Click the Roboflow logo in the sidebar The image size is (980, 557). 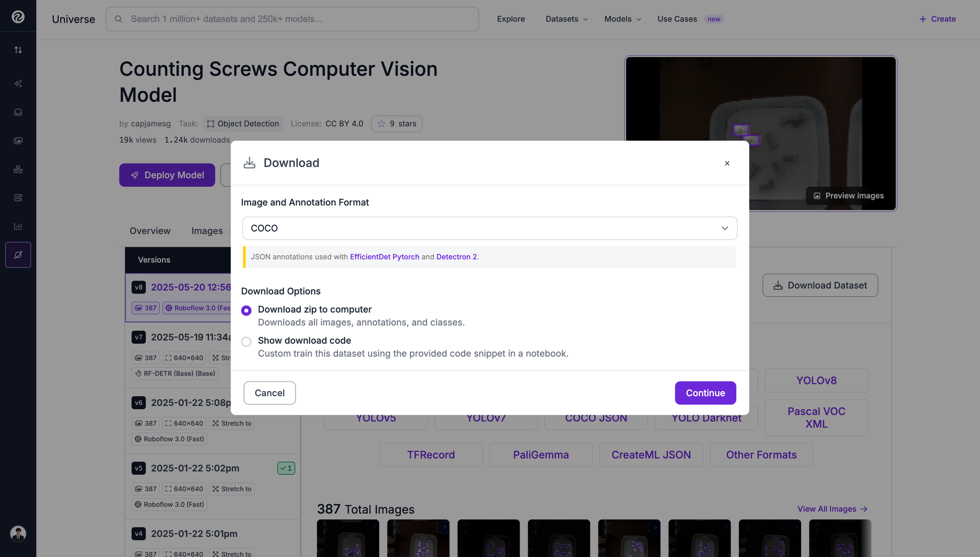18,17
